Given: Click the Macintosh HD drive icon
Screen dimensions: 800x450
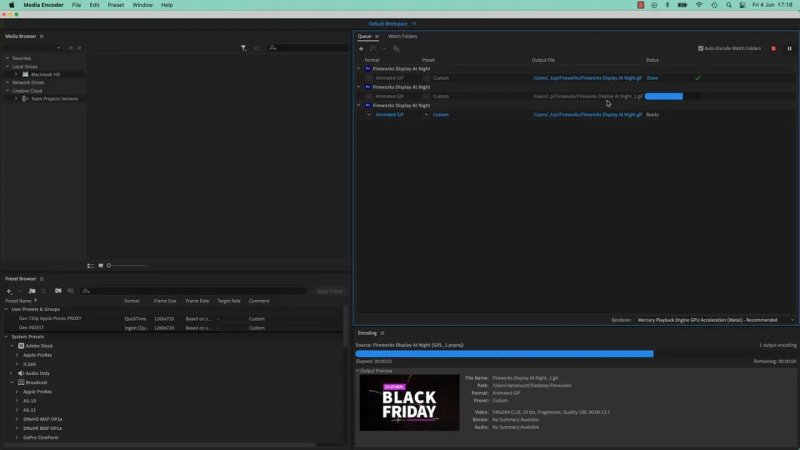Looking at the screenshot, I should point(26,74).
